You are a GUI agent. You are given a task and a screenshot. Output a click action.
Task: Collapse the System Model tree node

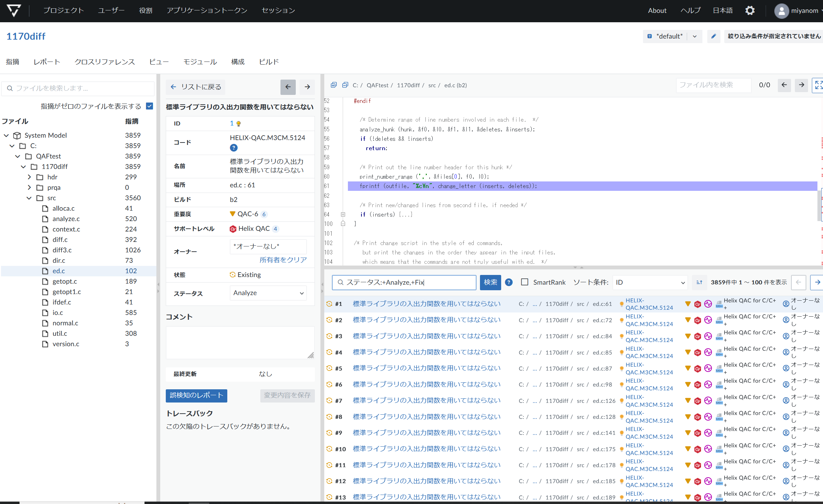(6, 135)
